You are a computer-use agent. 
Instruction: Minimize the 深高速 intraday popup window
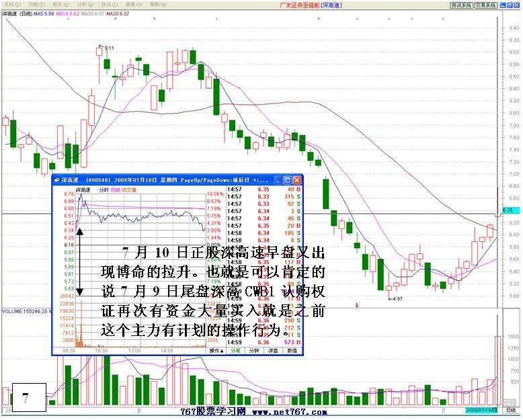coord(278,180)
